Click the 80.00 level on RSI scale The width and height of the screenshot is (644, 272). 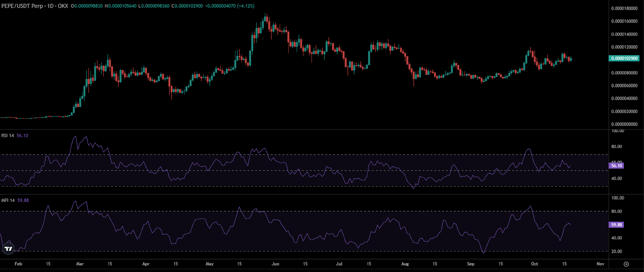coord(617,146)
